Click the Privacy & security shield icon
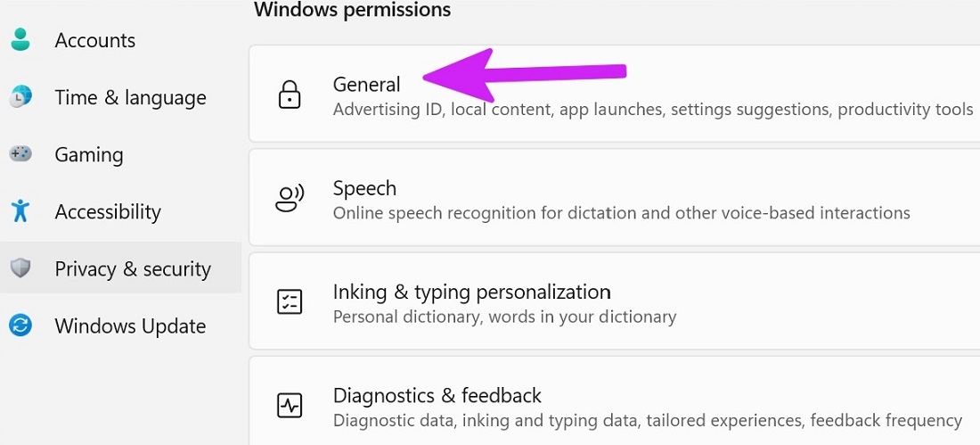This screenshot has width=980, height=445. pos(20,268)
